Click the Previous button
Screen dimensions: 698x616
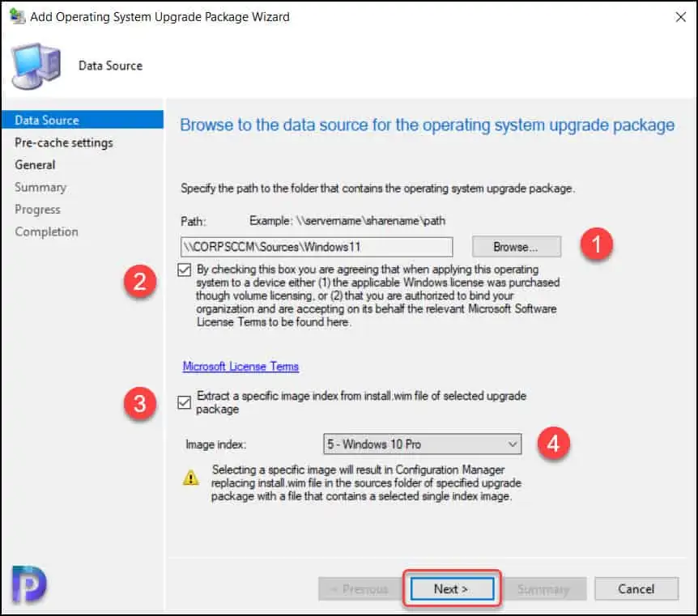pos(360,588)
